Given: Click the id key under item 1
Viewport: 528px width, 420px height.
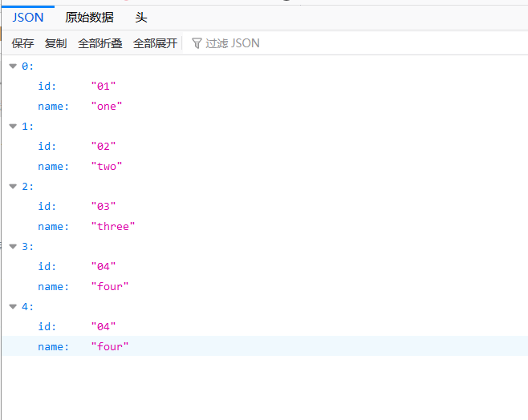Looking at the screenshot, I should 47,146.
